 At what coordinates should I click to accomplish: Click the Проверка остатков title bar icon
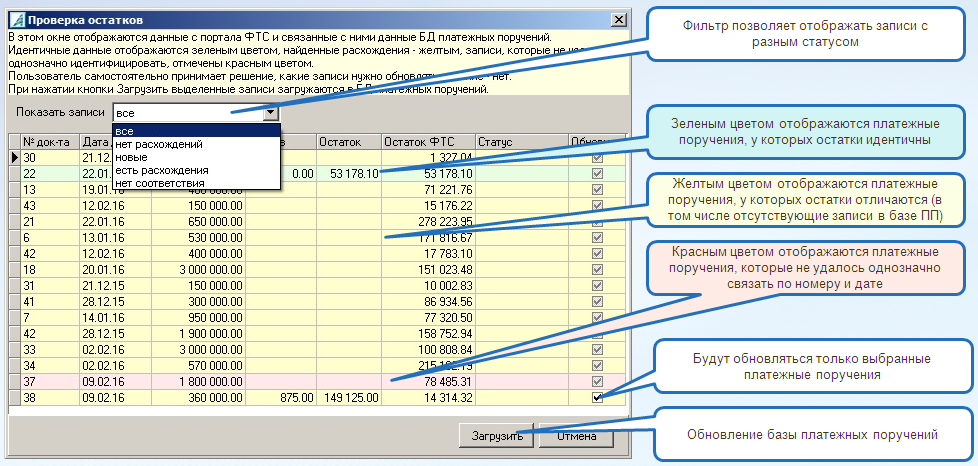pyautogui.click(x=16, y=20)
